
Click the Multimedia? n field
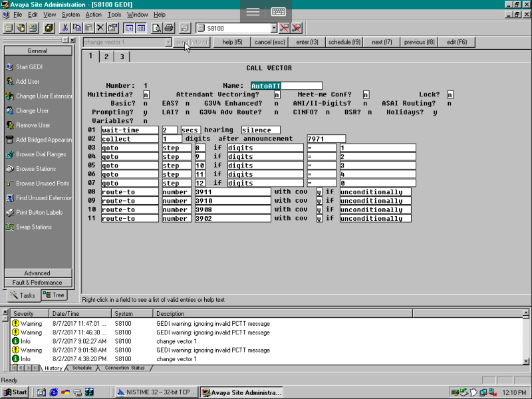tap(146, 94)
